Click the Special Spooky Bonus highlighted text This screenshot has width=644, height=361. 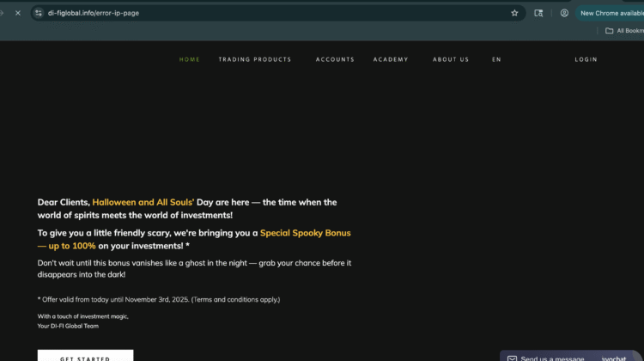[x=305, y=233]
